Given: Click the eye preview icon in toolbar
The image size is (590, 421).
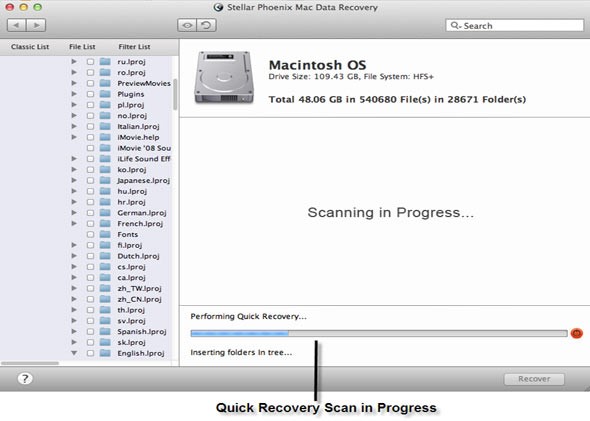Looking at the screenshot, I should click(187, 25).
